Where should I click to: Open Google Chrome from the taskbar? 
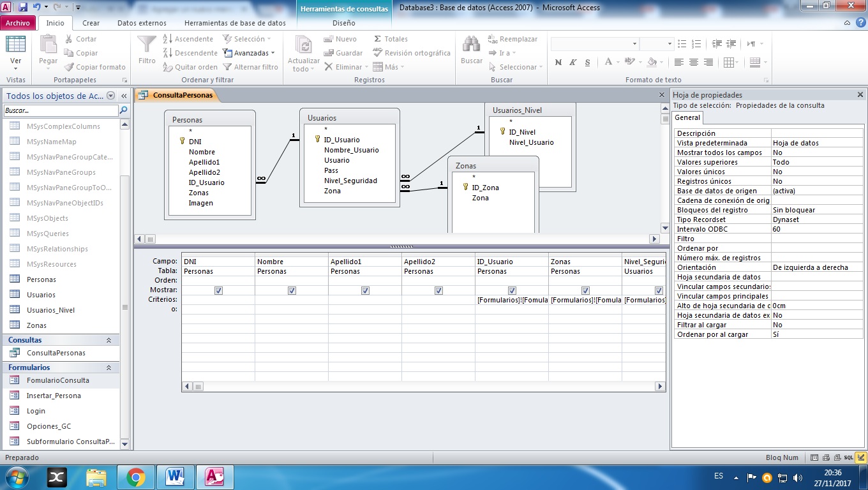135,477
